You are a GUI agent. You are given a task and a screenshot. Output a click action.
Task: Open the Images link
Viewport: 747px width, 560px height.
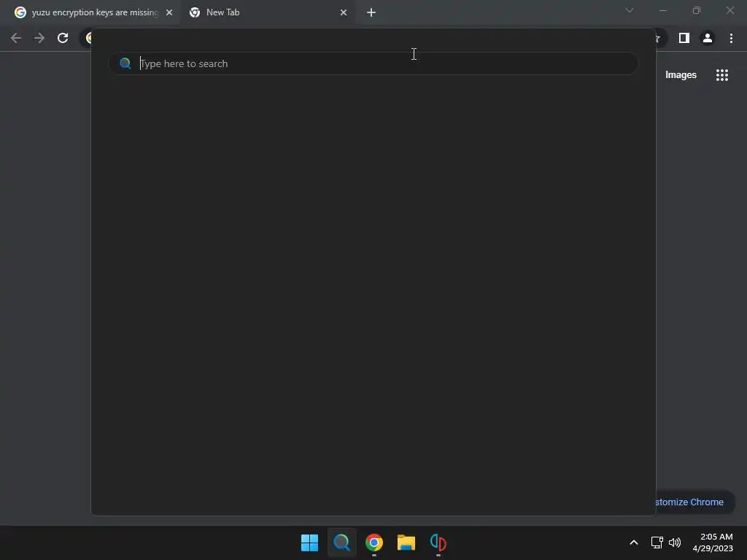[681, 75]
